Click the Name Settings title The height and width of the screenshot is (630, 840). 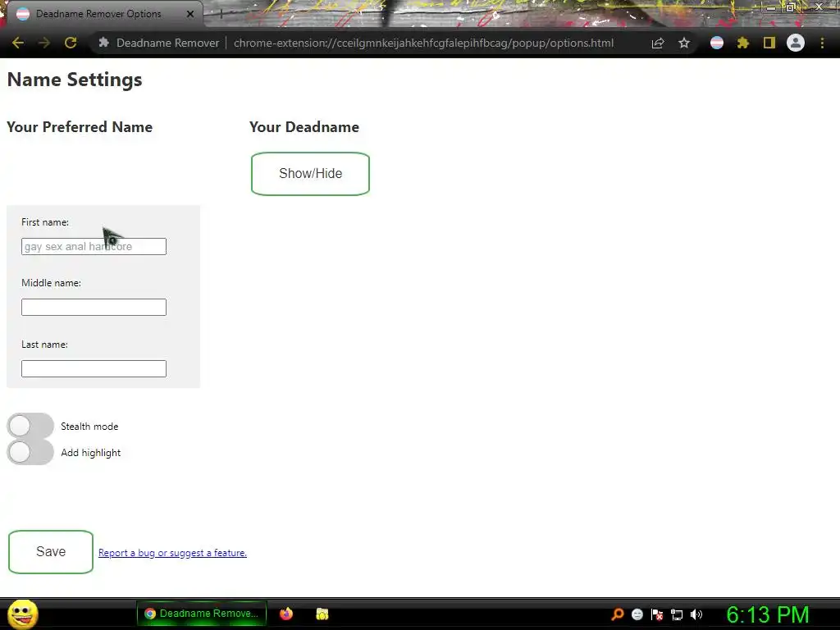75,80
